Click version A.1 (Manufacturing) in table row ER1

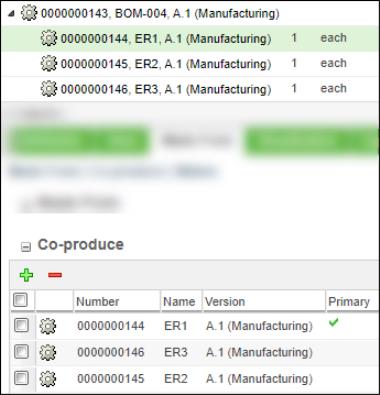(259, 326)
